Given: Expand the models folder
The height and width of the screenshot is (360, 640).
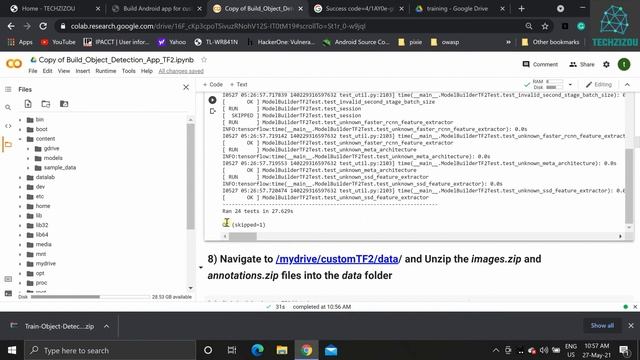Looking at the screenshot, I should (x=28, y=158).
